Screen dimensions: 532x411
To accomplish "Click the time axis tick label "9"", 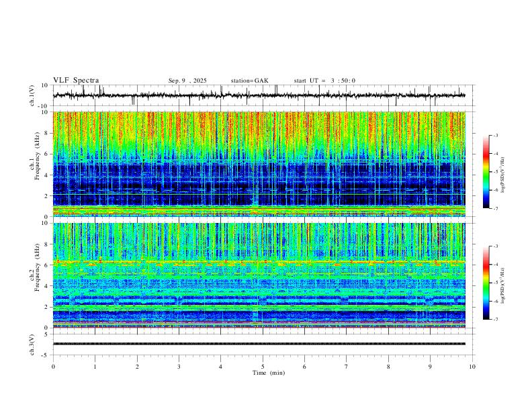I will click(430, 367).
